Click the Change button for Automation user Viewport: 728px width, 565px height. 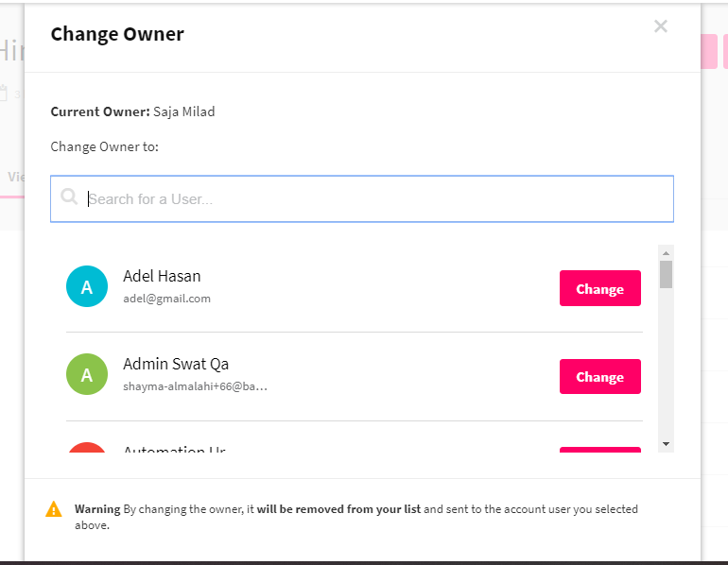599,450
